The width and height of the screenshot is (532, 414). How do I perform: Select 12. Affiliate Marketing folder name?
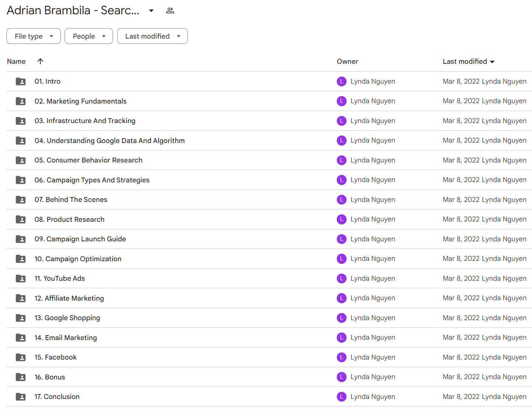tap(69, 298)
